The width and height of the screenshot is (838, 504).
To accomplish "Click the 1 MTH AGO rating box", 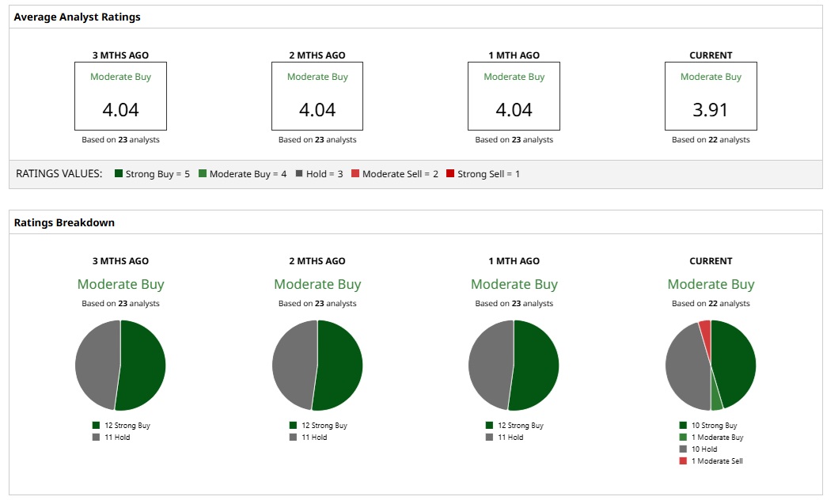I will click(514, 97).
